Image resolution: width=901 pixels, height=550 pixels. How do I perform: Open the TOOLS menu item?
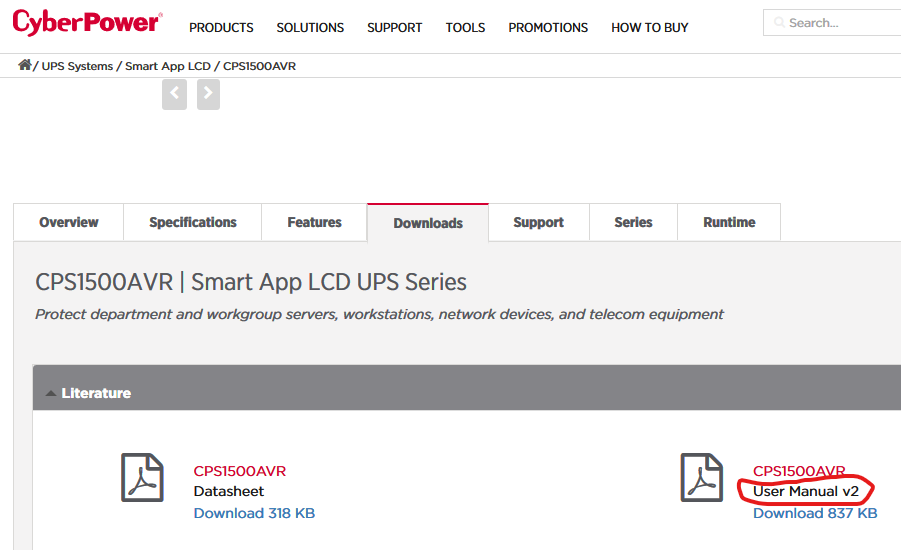coord(465,28)
